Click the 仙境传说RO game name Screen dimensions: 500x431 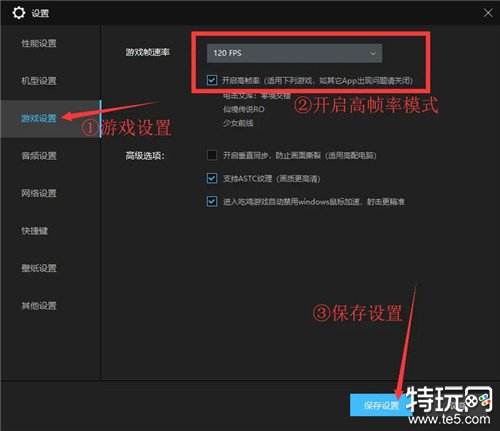point(244,109)
